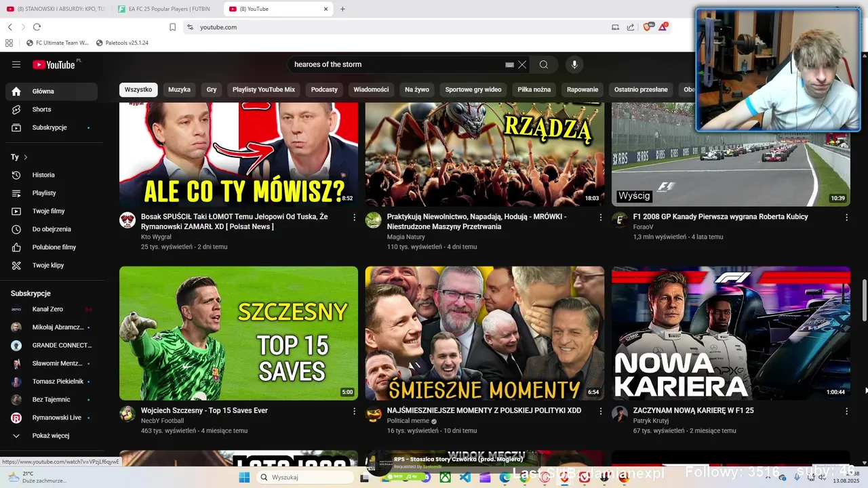Click the Patryk Krutyj channel avatar
Image resolution: width=868 pixels, height=488 pixels.
(620, 413)
